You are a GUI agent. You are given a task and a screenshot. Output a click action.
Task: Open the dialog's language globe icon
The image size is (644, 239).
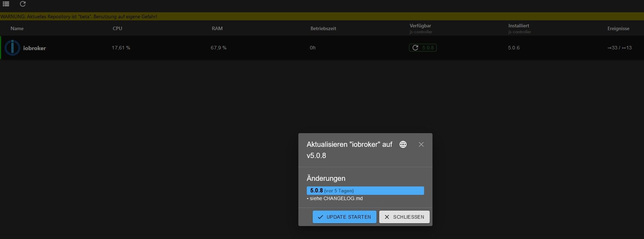point(403,144)
